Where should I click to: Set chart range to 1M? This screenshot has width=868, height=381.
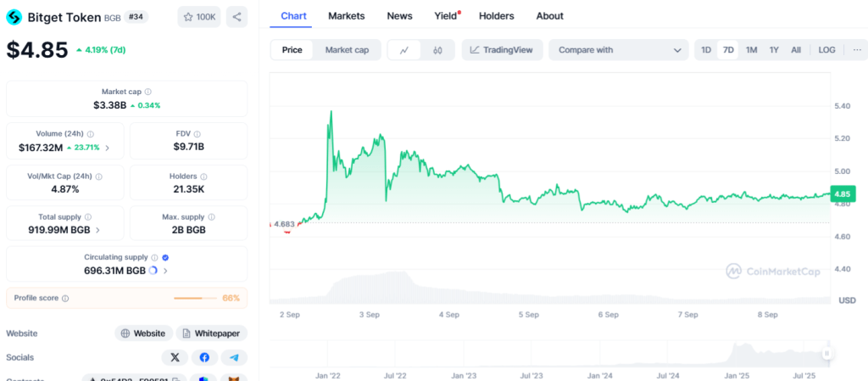tap(751, 50)
